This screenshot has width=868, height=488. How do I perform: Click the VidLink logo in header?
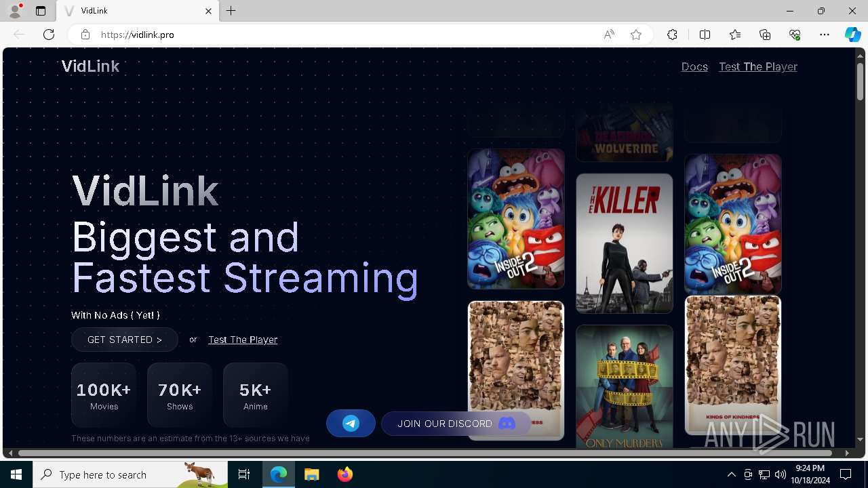point(90,66)
